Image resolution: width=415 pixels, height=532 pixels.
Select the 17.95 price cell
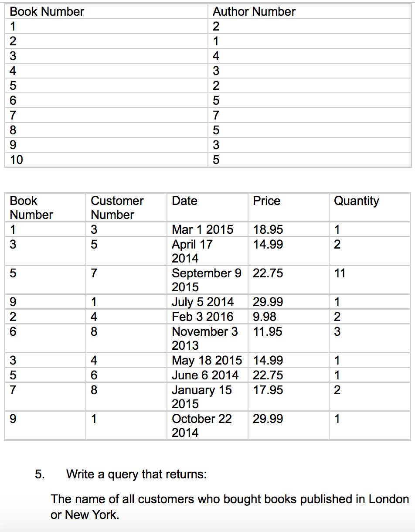point(268,390)
